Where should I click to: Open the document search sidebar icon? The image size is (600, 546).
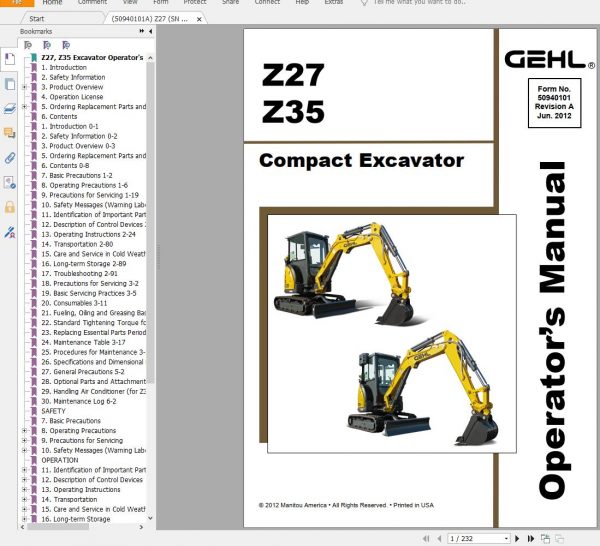click(x=10, y=183)
